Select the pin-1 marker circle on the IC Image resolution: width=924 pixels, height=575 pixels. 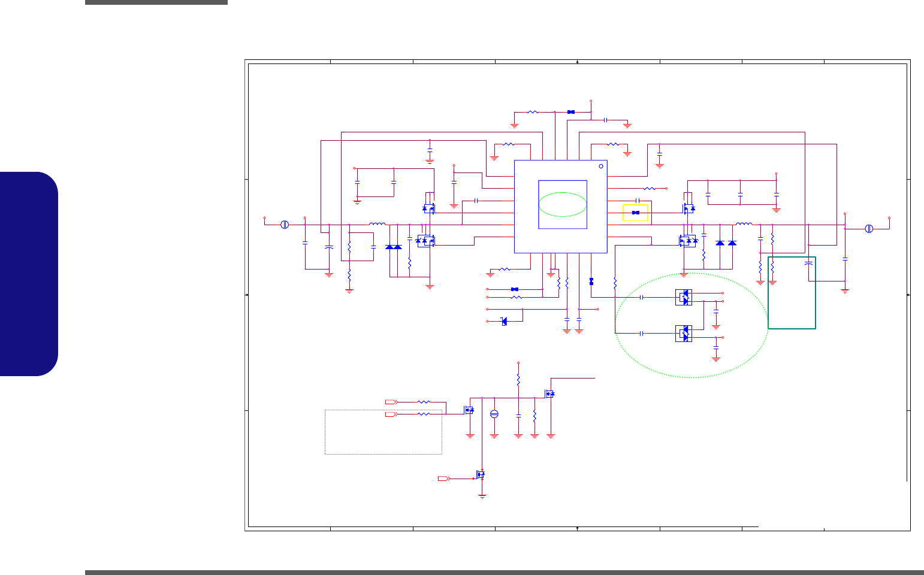pyautogui.click(x=601, y=166)
